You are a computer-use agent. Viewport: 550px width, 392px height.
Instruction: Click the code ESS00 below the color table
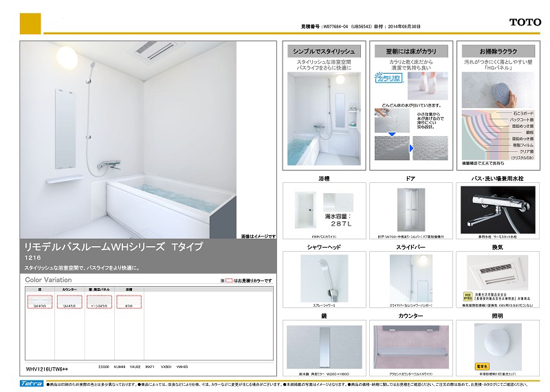click(x=104, y=367)
